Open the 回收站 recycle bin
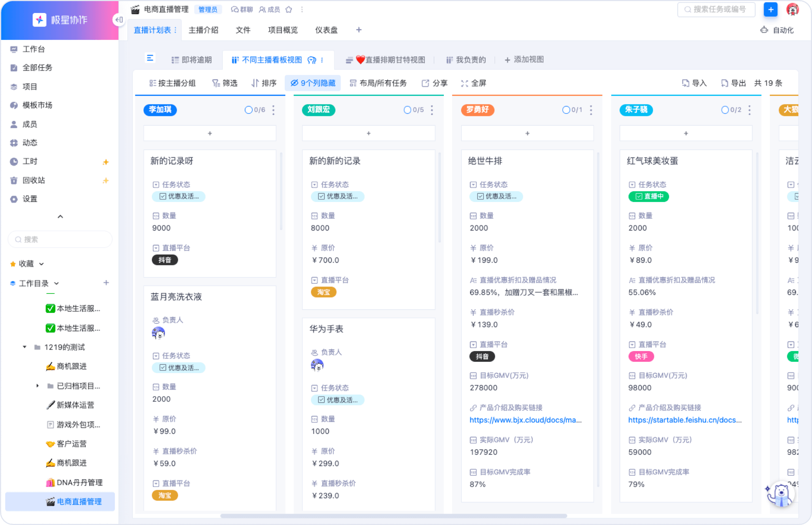Image resolution: width=812 pixels, height=525 pixels. tap(33, 180)
